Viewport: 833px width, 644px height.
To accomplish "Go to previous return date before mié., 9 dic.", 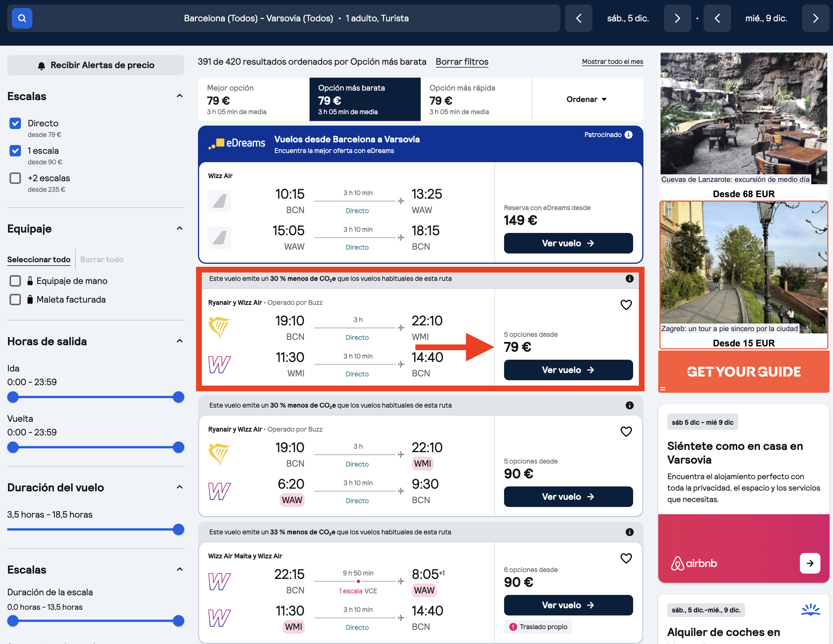I will pos(717,18).
